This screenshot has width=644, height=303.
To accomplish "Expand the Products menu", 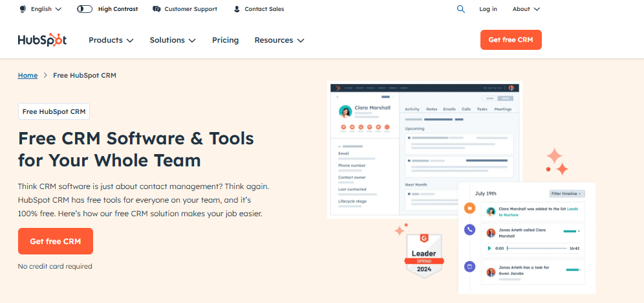I will click(x=111, y=40).
